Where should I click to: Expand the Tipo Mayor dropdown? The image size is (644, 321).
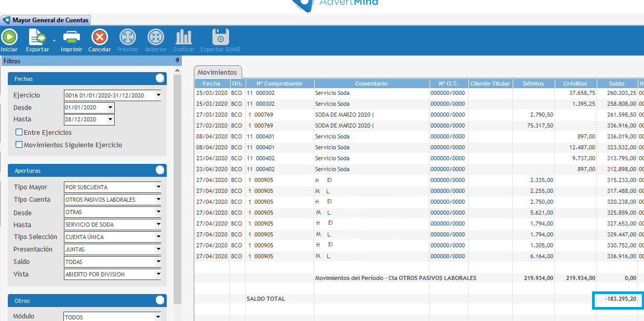point(158,187)
